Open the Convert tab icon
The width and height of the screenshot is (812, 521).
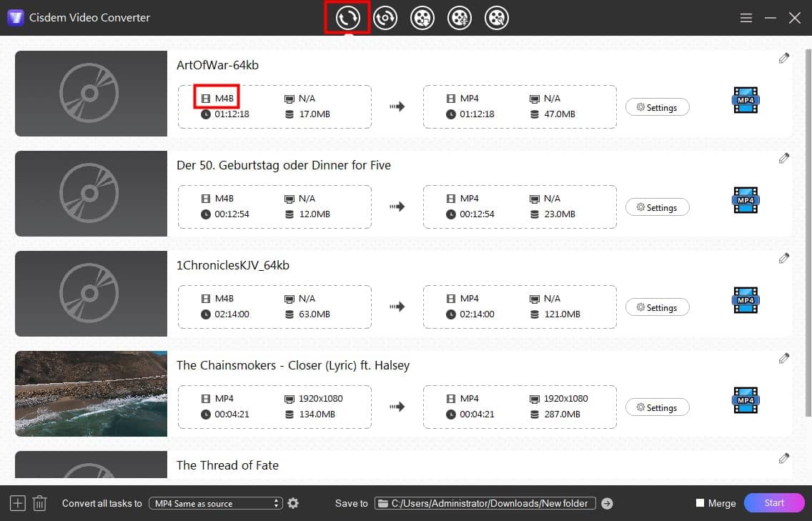(x=347, y=18)
